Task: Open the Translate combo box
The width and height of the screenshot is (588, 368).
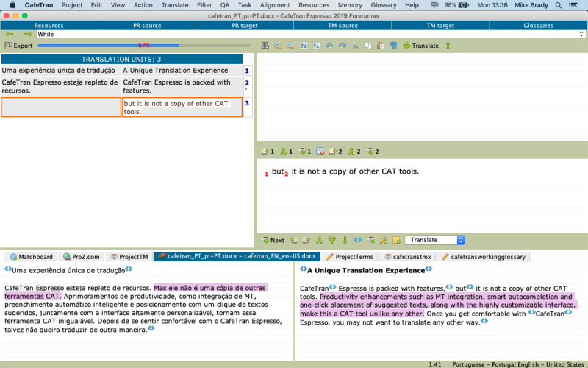Action: tap(435, 240)
